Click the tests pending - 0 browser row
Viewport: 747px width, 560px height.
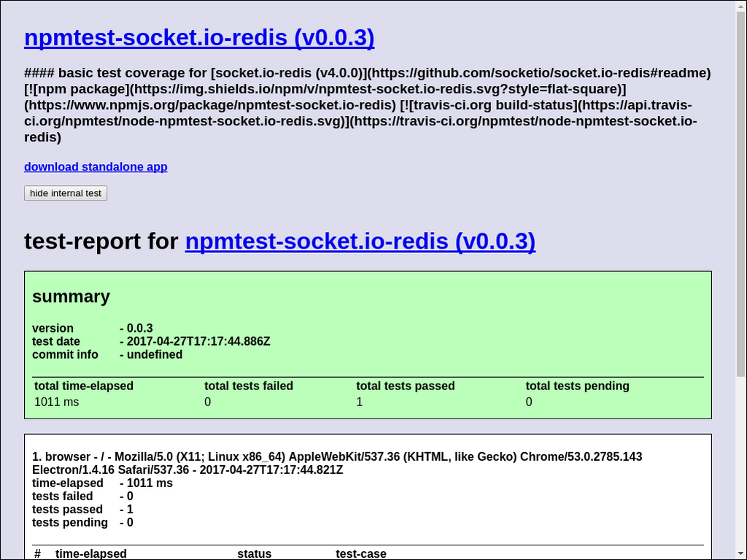(83, 522)
